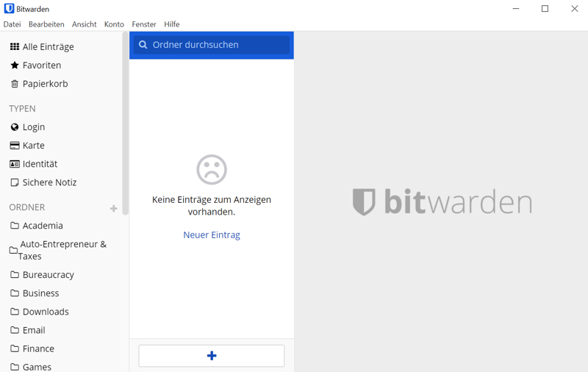This screenshot has width=588, height=372.
Task: Open the Bearbeiten menu
Action: pyautogui.click(x=46, y=24)
